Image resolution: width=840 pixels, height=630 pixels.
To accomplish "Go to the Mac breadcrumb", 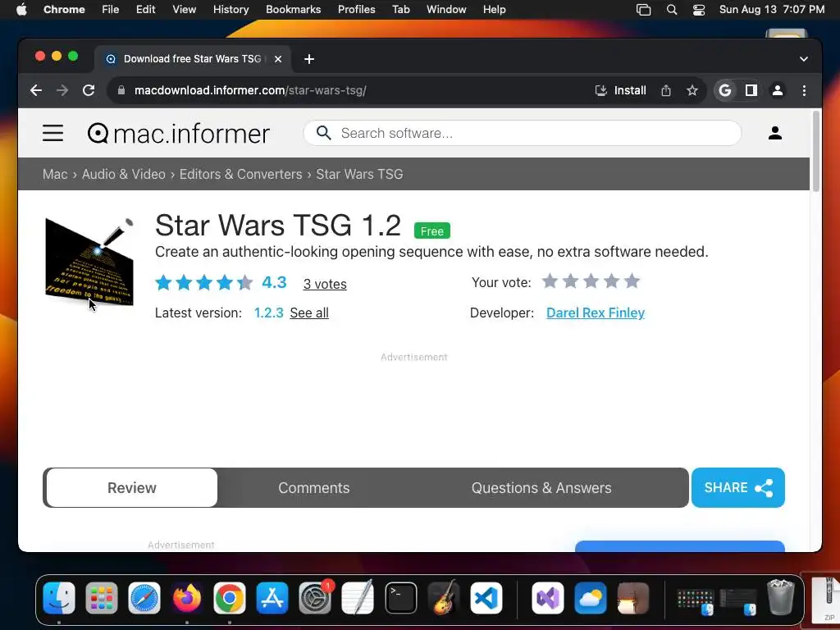I will click(55, 174).
